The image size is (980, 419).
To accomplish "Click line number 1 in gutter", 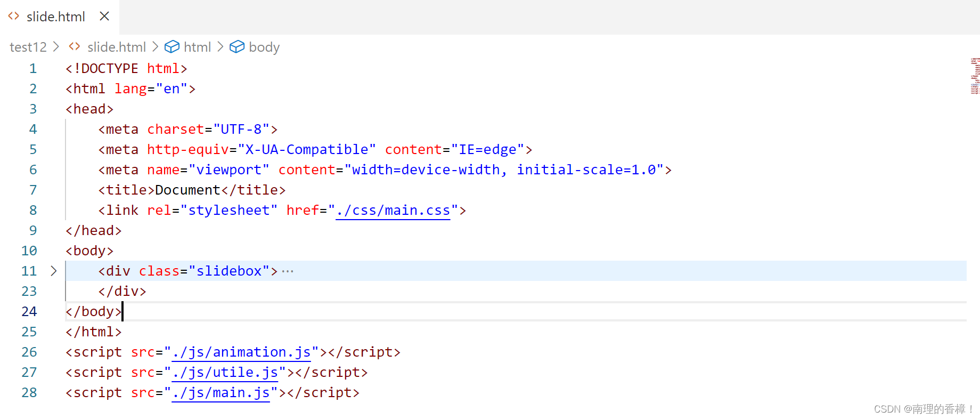I will (33, 69).
